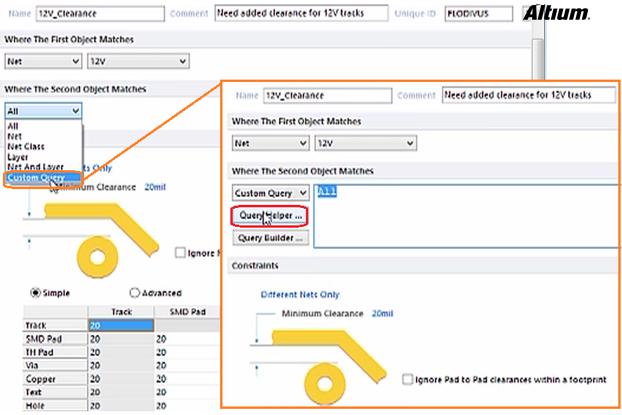Click the vertical scrollbar on the right edge
This screenshot has width=622, height=415.
click(540, 60)
